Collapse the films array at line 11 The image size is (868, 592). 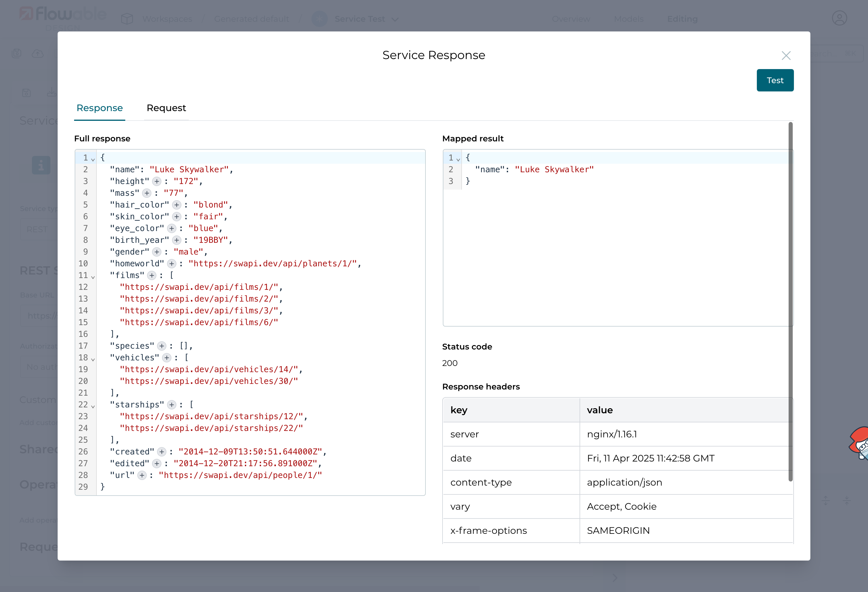93,277
